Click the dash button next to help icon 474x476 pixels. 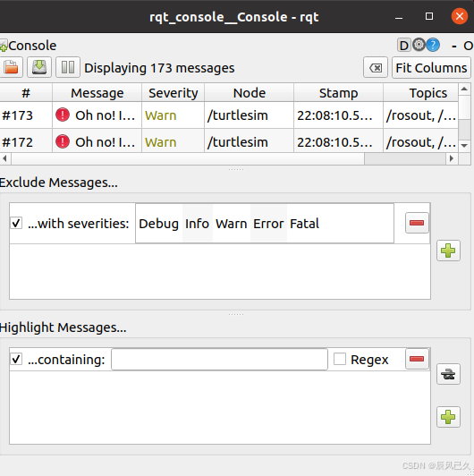[454, 47]
